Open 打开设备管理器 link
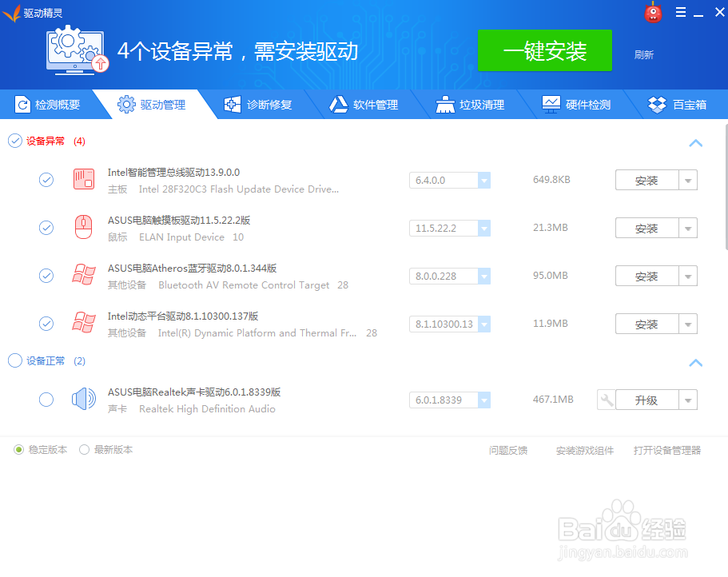The width and height of the screenshot is (728, 577). (666, 450)
